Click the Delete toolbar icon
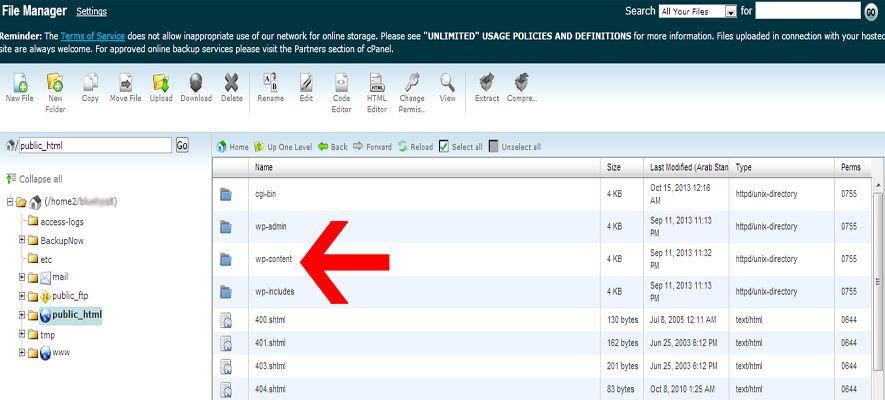This screenshot has height=400, width=885. pos(232,84)
